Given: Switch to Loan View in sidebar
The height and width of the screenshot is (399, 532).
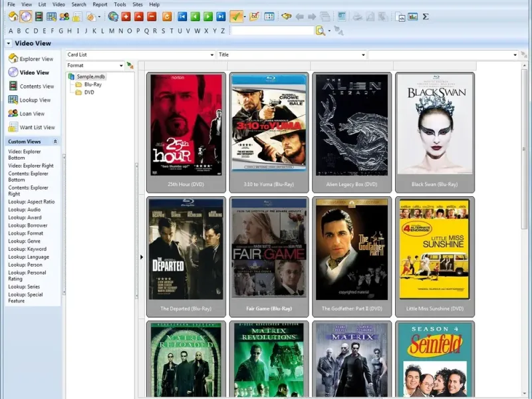Looking at the screenshot, I should pos(32,114).
